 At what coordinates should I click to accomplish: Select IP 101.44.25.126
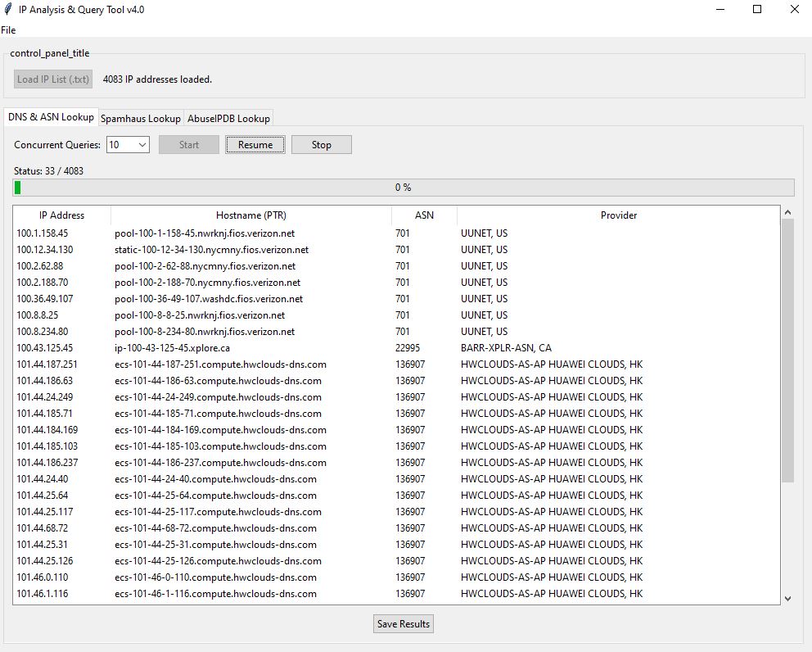pyautogui.click(x=44, y=561)
